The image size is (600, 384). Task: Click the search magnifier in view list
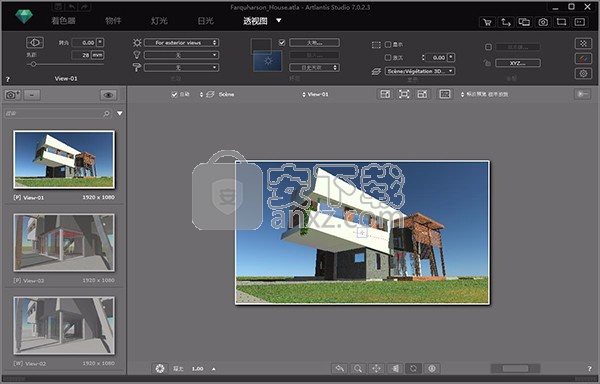[x=106, y=114]
